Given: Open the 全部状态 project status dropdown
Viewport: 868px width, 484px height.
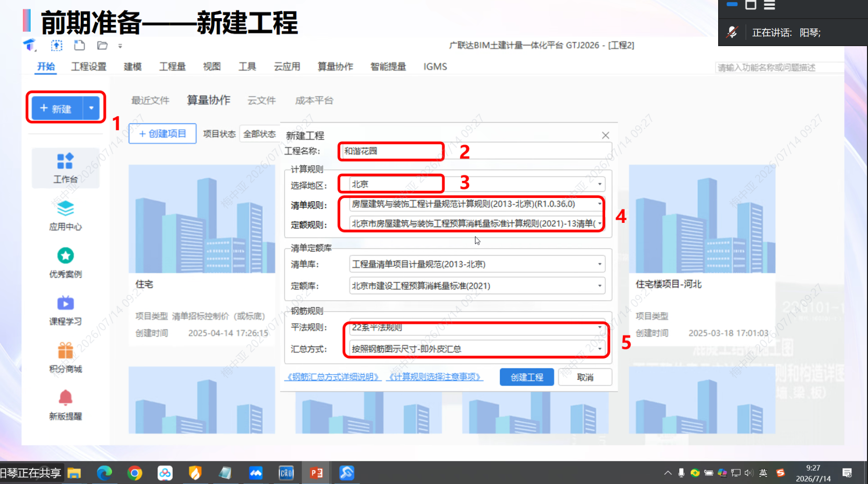Looking at the screenshot, I should (260, 134).
